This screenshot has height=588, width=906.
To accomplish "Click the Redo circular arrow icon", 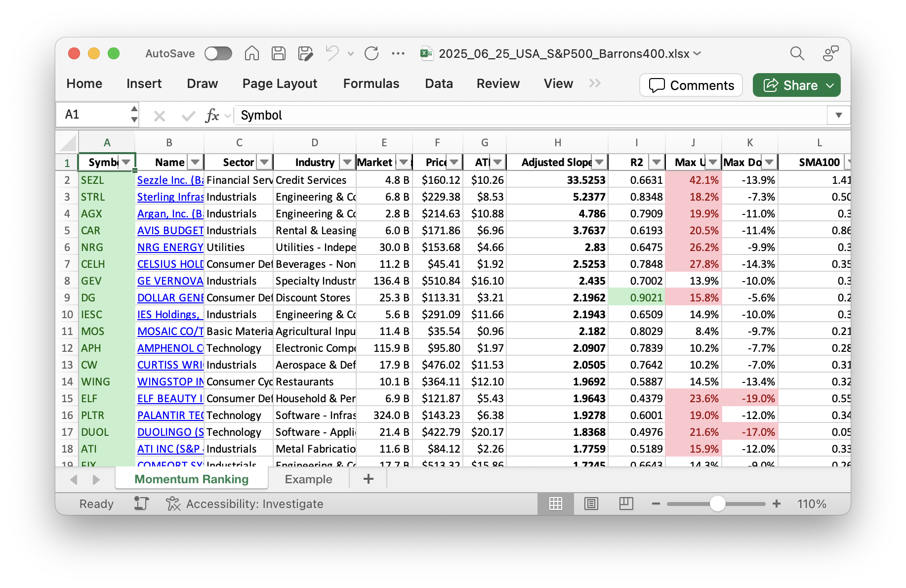I will click(x=371, y=53).
